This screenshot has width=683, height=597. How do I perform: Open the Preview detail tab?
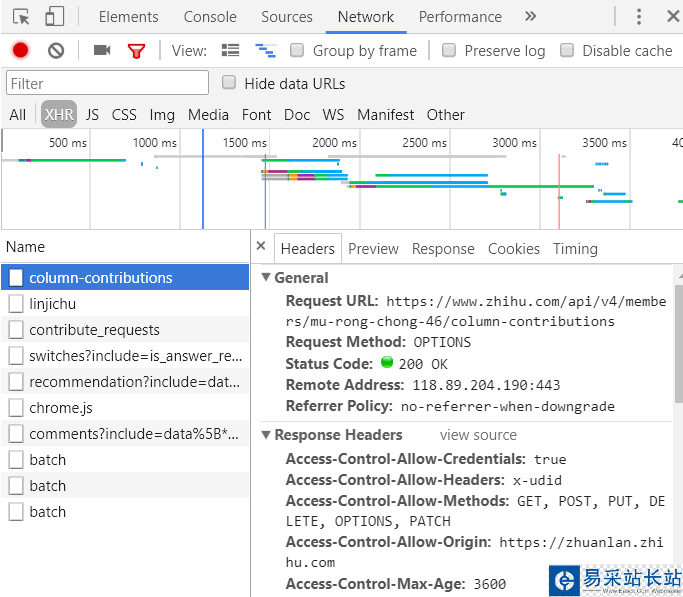(373, 249)
